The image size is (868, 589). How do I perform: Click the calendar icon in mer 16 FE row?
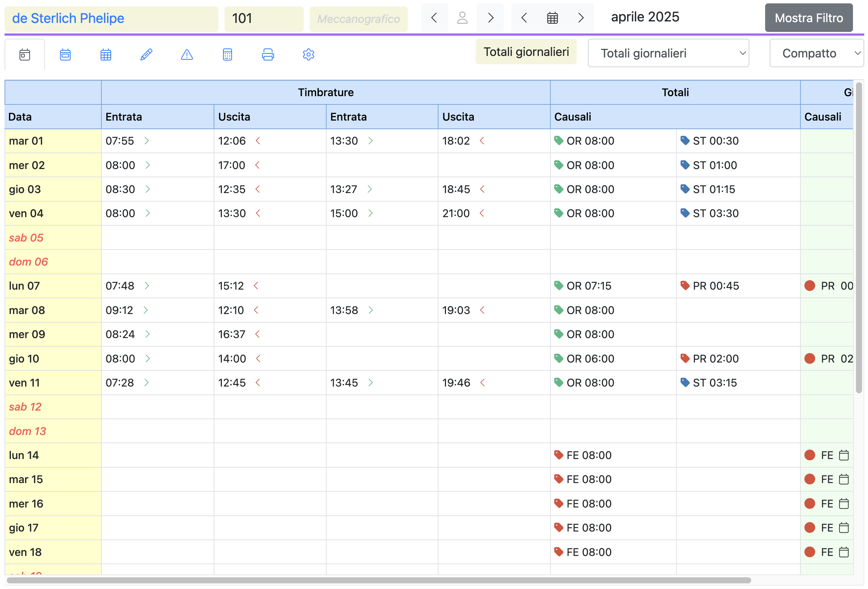(x=844, y=504)
